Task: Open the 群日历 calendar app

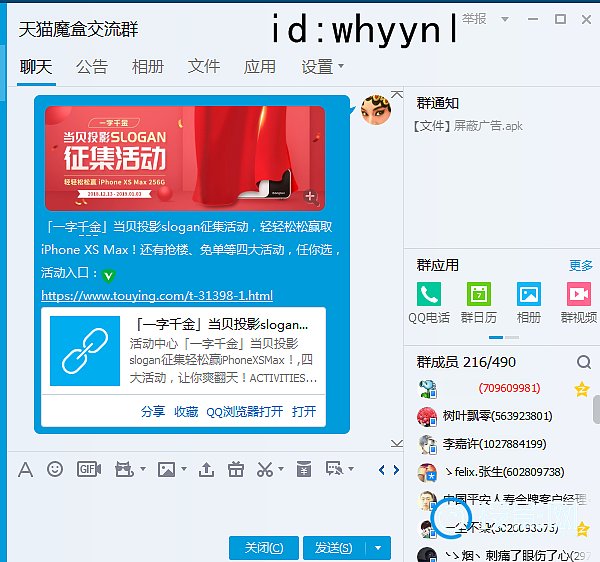Action: (479, 294)
